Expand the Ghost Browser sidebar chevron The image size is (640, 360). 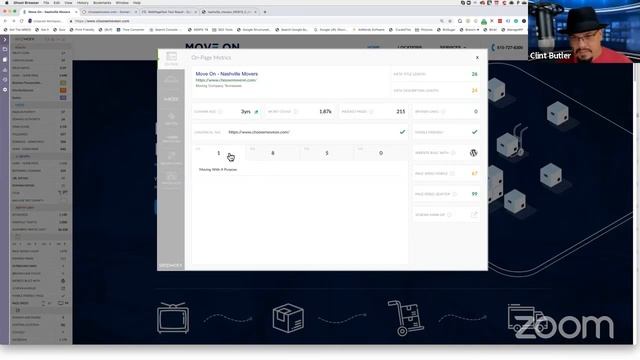(x=5, y=40)
